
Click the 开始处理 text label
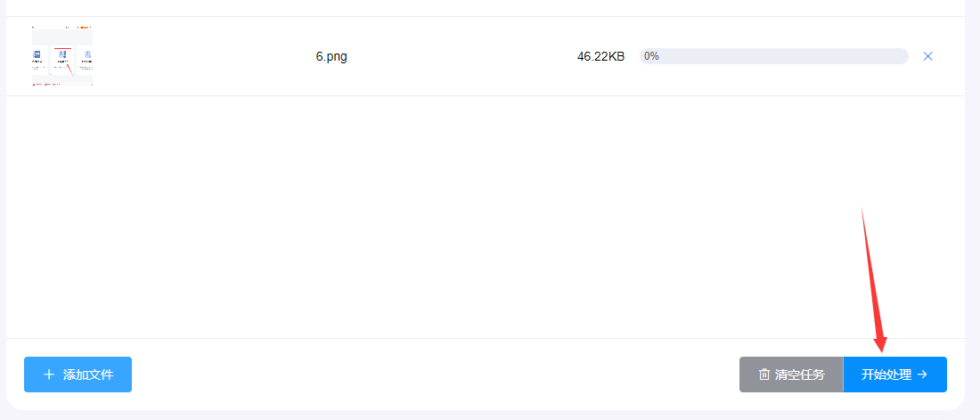click(886, 375)
